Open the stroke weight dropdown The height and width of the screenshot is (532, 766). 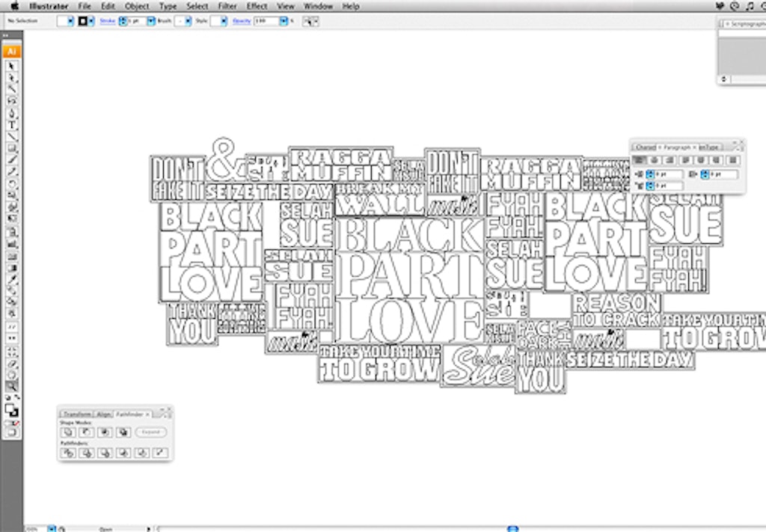click(151, 21)
